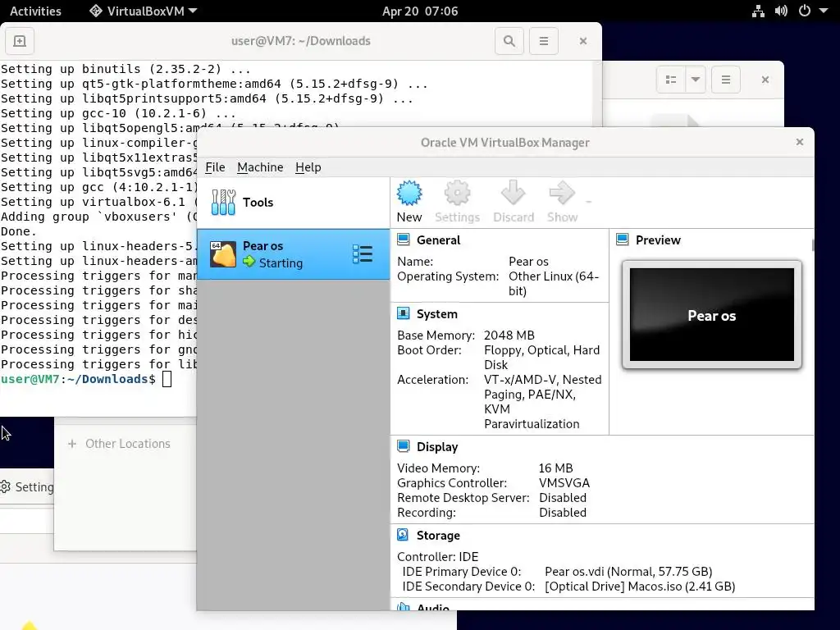Click terminal line Setting up binutils
840x630 pixels.
[126, 69]
